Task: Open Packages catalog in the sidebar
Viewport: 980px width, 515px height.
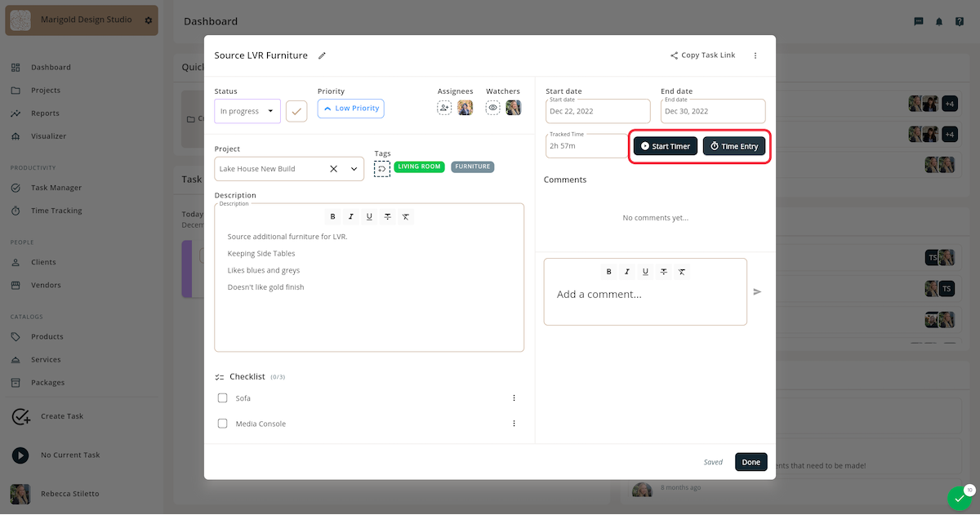Action: pyautogui.click(x=47, y=383)
